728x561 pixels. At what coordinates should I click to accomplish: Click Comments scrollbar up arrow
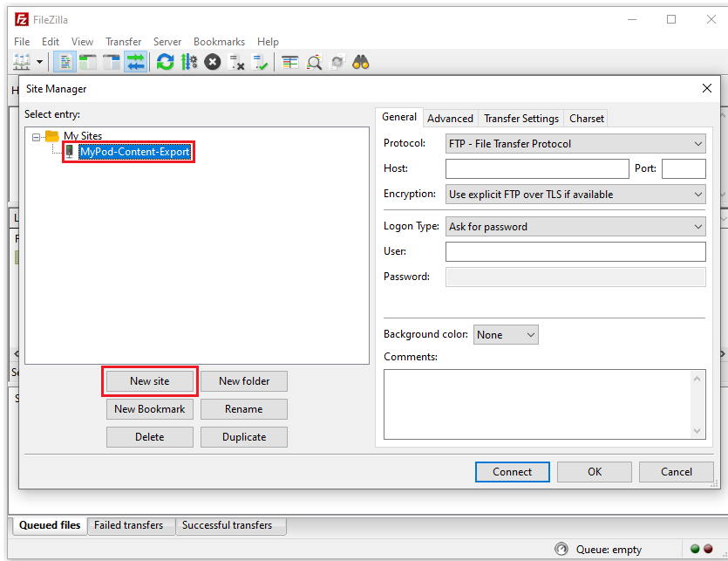point(697,379)
